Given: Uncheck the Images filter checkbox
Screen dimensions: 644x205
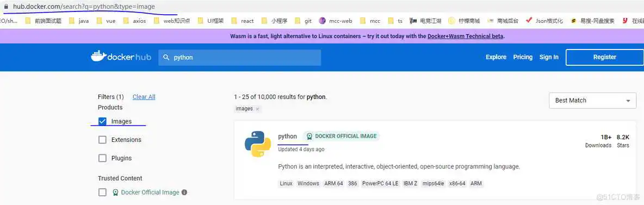Looking at the screenshot, I should [102, 121].
